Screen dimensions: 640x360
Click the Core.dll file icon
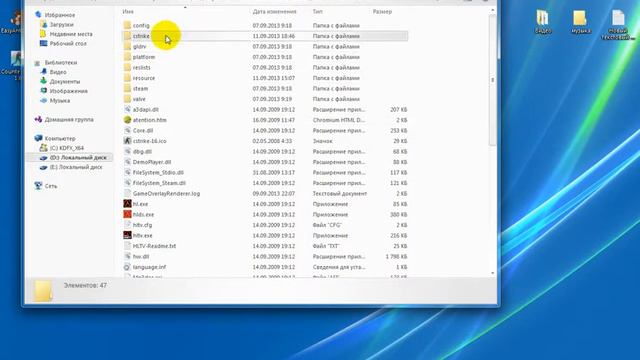point(127,131)
